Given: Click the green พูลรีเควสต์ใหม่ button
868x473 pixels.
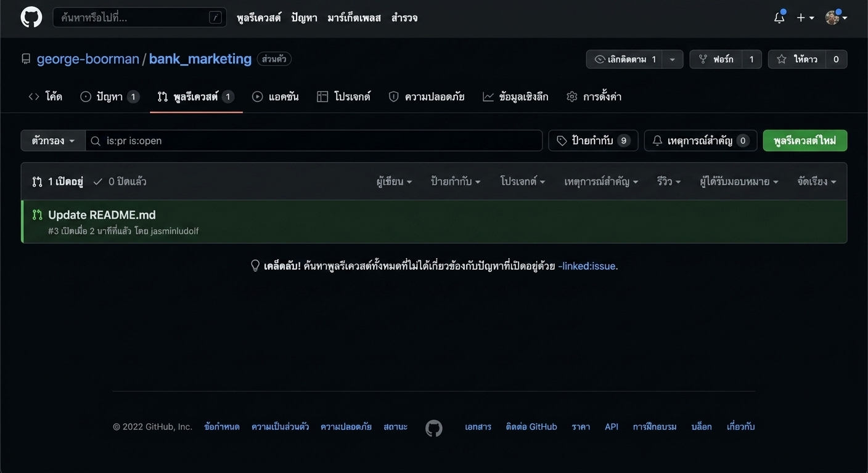Looking at the screenshot, I should [805, 140].
